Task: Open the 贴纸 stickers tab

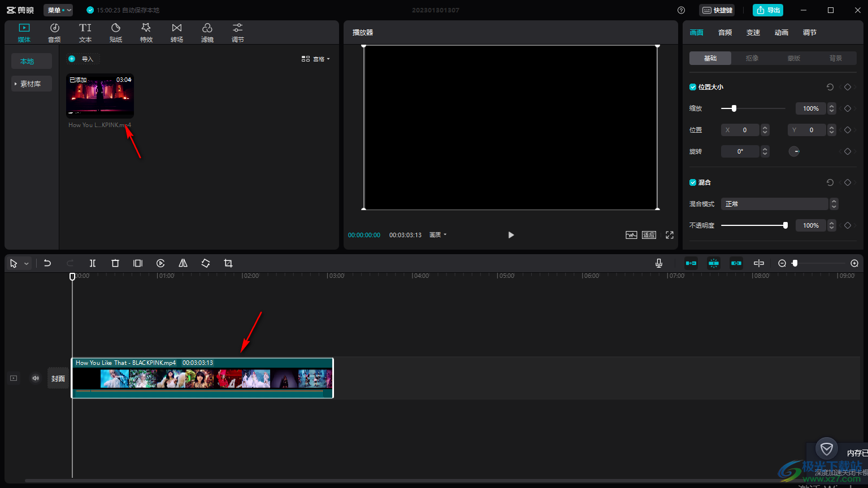Action: tap(115, 33)
